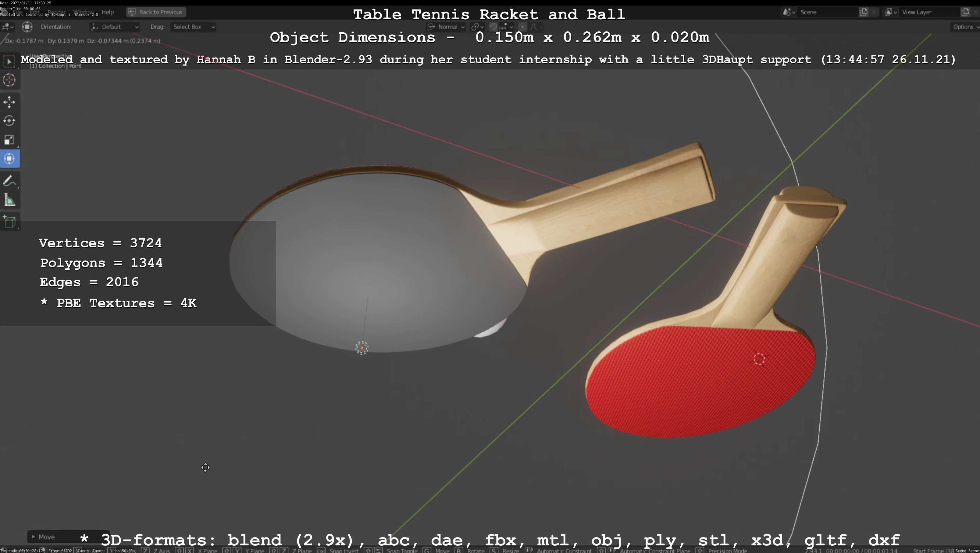Select the Scale tool
Image resolution: width=980 pixels, height=553 pixels.
9,140
